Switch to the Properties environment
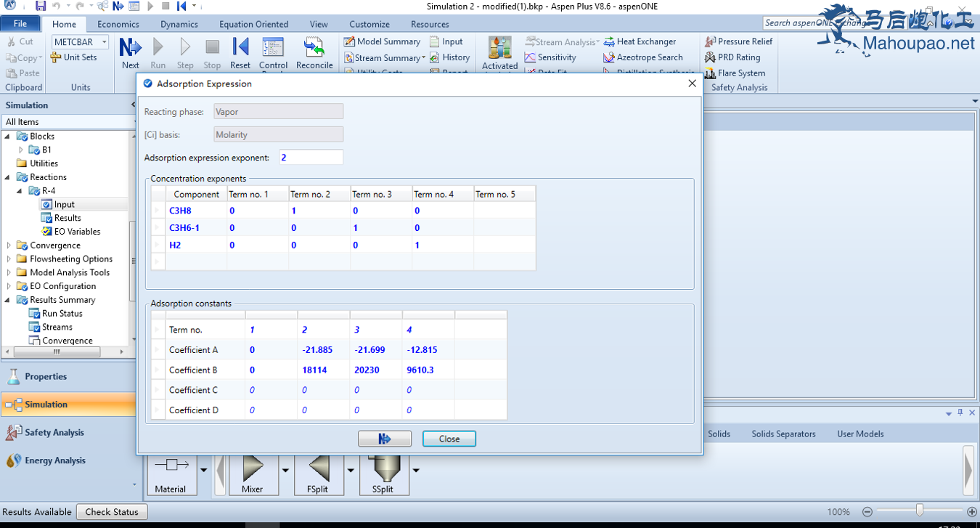This screenshot has width=980, height=528. coord(68,376)
